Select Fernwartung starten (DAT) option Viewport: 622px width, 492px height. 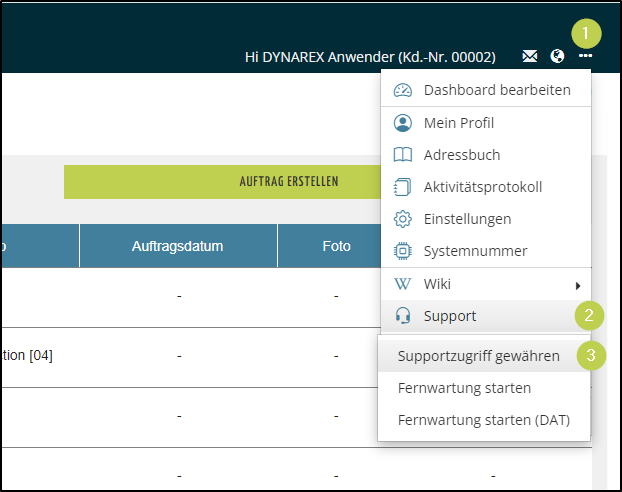tap(483, 420)
